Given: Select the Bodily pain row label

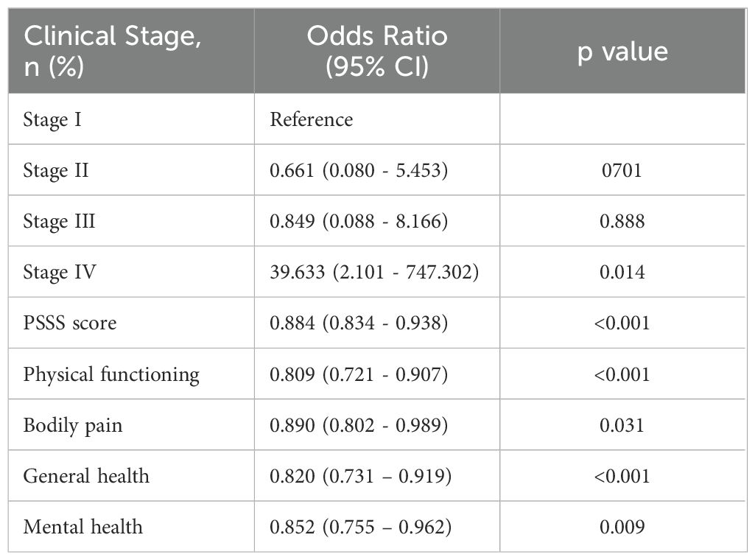Looking at the screenshot, I should (x=73, y=426).
